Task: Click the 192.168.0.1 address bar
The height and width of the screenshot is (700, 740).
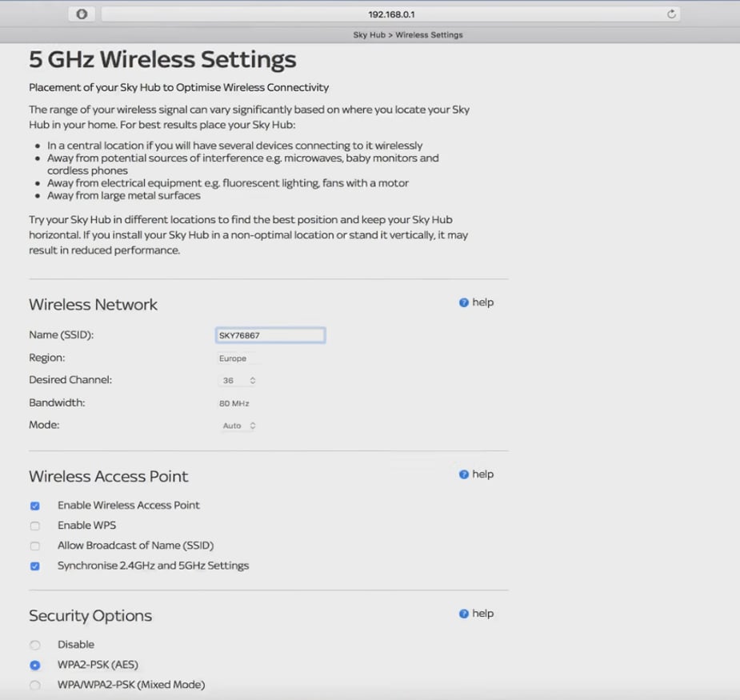Action: pyautogui.click(x=390, y=14)
